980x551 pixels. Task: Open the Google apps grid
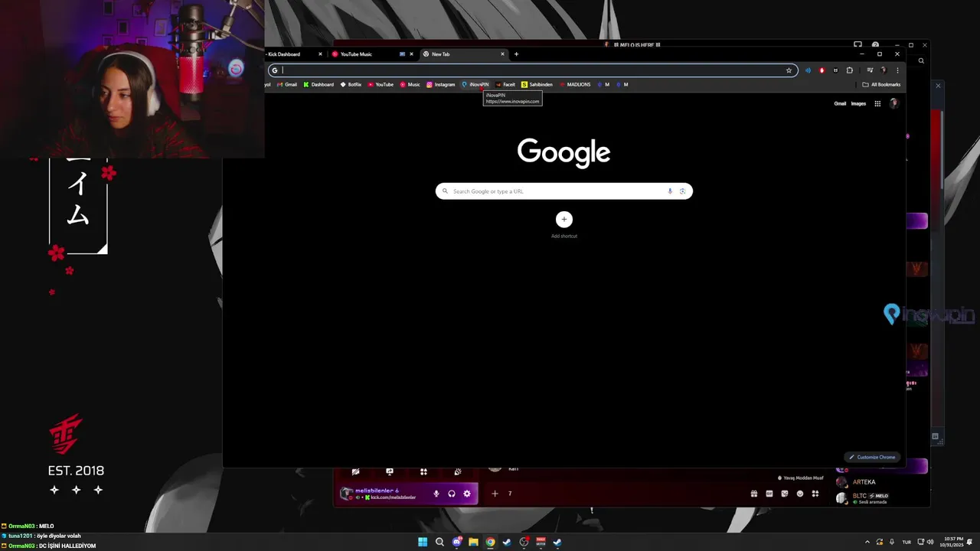(877, 103)
